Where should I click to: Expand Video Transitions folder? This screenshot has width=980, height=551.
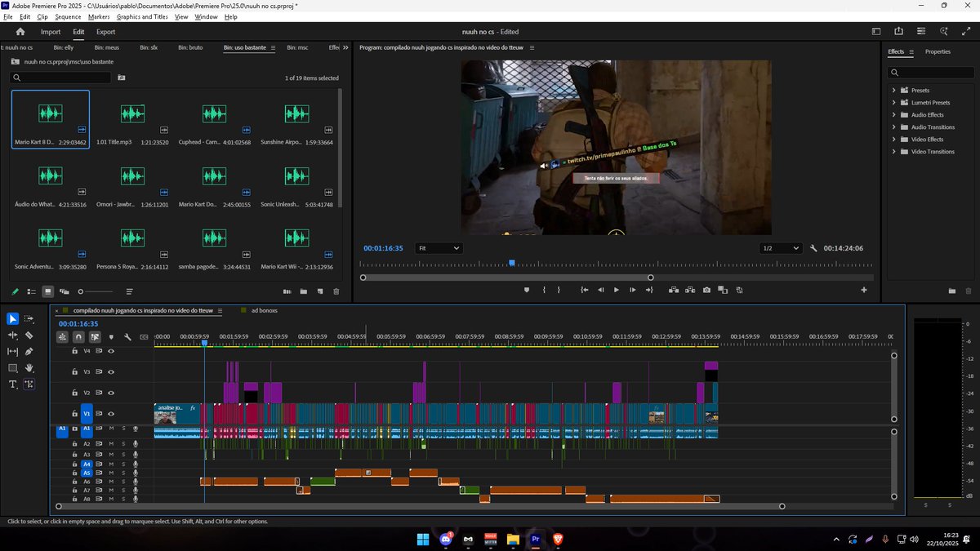pos(894,151)
